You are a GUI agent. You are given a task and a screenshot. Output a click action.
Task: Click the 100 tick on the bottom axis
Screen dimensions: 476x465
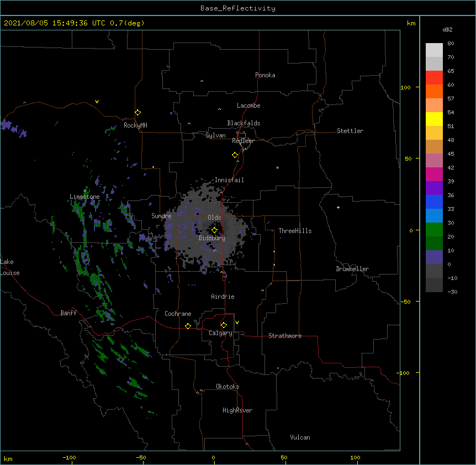tap(355, 457)
